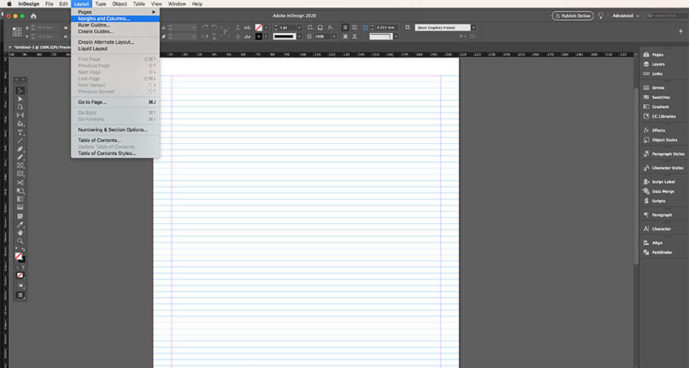Viewport: 689px width, 368px height.
Task: Open the Apple menu
Action: (x=9, y=4)
